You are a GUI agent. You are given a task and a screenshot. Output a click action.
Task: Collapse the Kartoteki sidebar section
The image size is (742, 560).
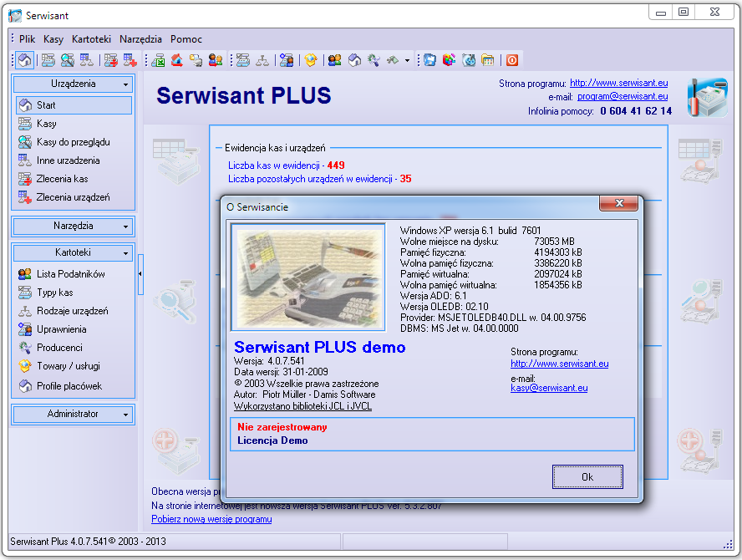coord(73,252)
